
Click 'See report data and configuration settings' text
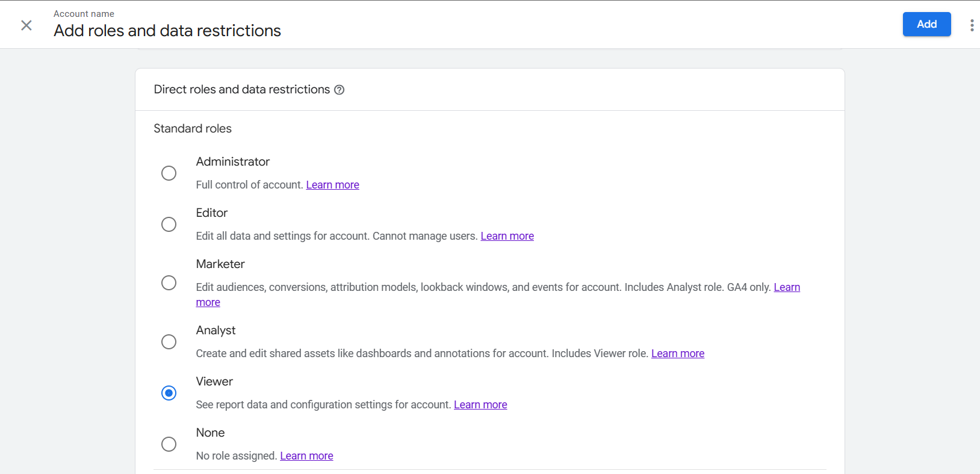(x=323, y=405)
